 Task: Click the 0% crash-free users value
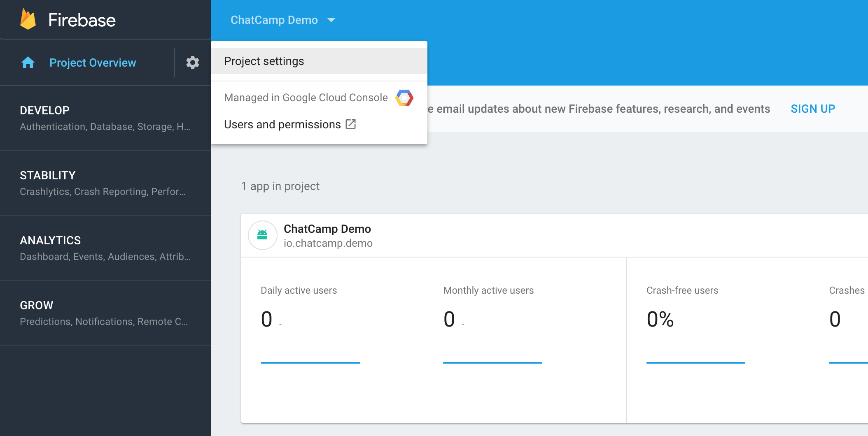660,319
